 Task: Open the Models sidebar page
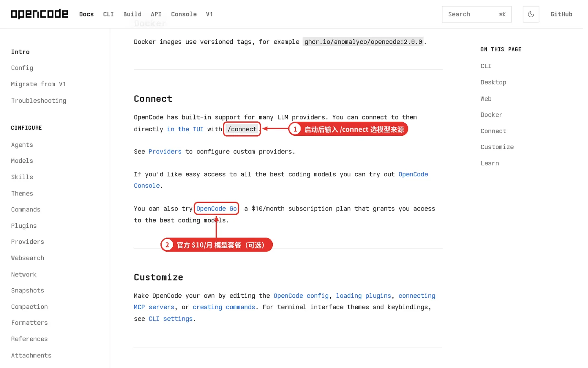tap(22, 161)
